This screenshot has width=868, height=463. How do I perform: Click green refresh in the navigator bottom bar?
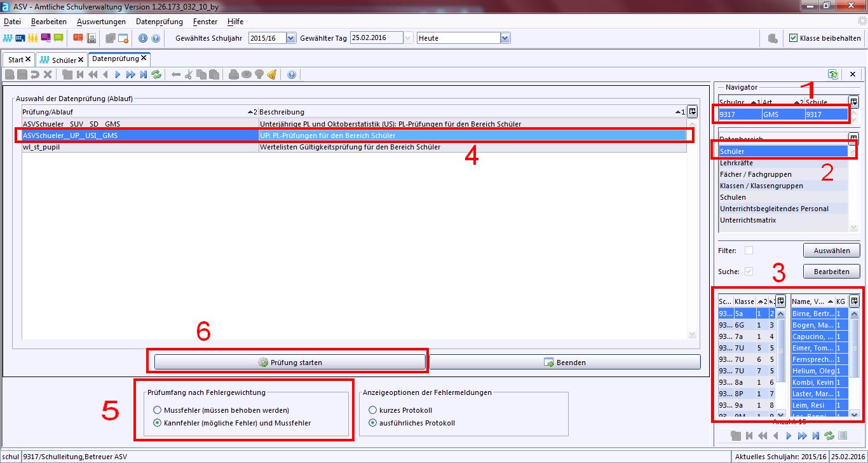click(829, 436)
